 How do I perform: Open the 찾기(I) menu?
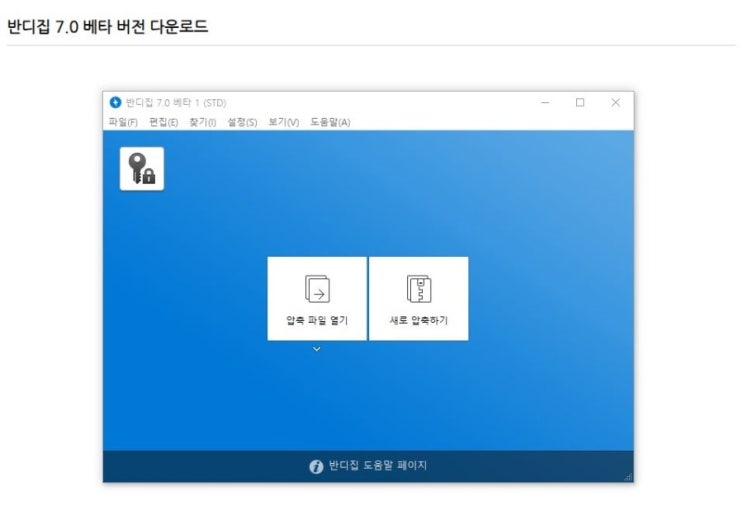click(x=203, y=122)
